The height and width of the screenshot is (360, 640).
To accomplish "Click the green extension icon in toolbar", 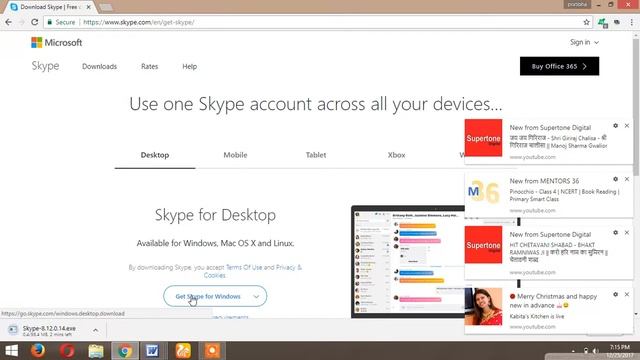I will tap(602, 22).
